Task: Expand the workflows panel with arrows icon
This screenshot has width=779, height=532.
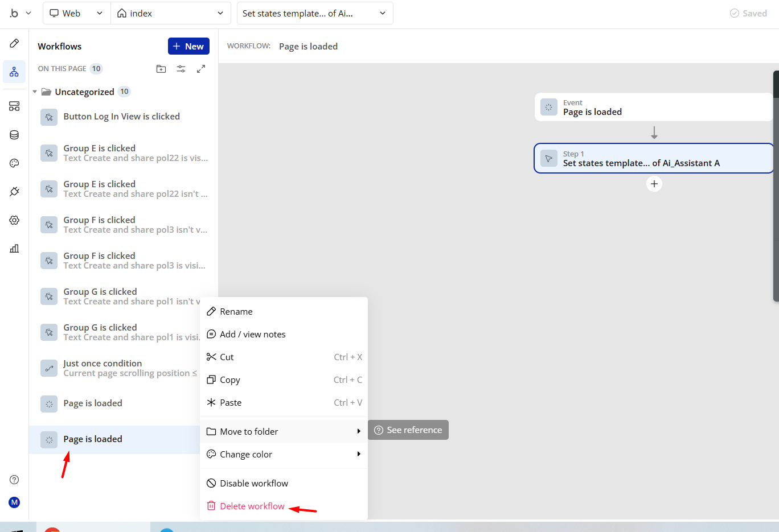Action: click(201, 69)
